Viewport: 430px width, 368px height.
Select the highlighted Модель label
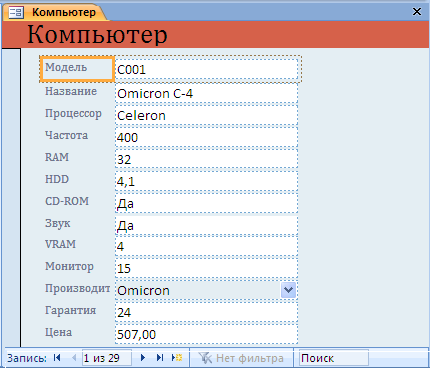[x=77, y=69]
